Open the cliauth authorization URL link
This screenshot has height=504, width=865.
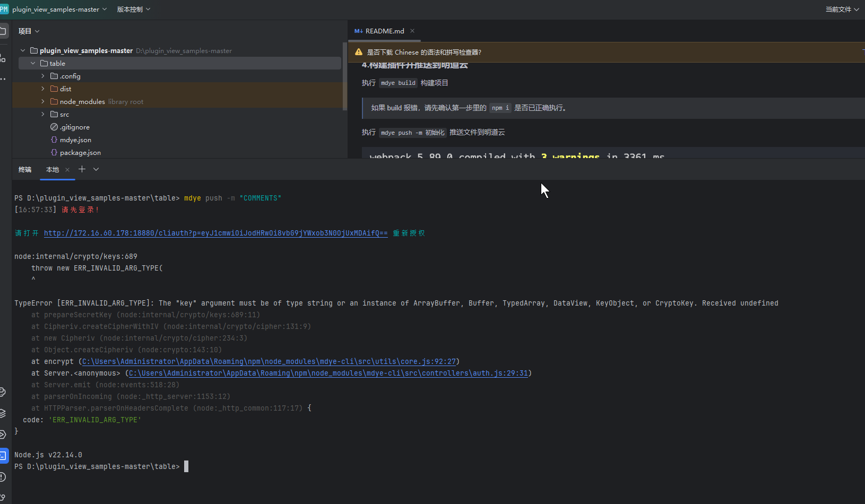(x=215, y=233)
